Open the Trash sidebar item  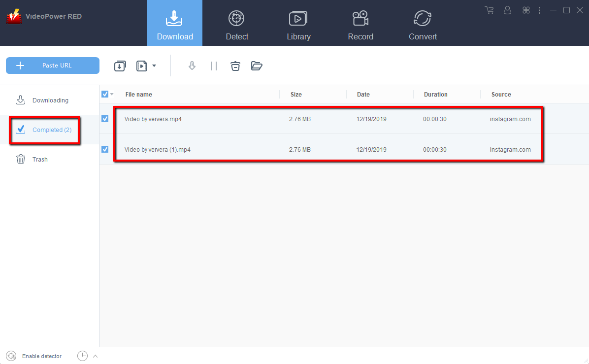tap(49, 159)
